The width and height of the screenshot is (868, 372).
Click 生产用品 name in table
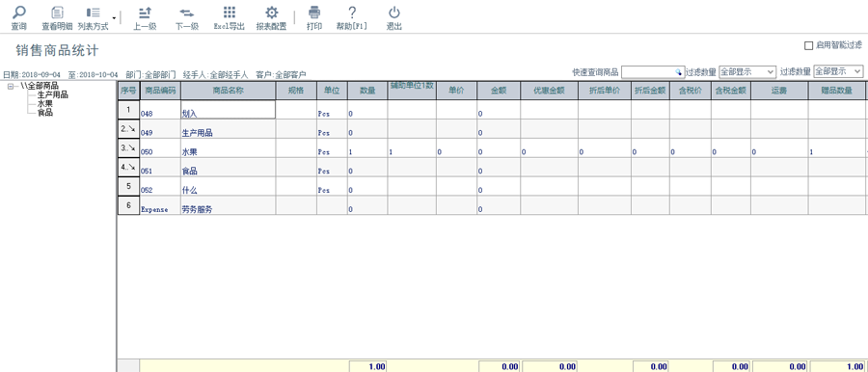pyautogui.click(x=228, y=129)
